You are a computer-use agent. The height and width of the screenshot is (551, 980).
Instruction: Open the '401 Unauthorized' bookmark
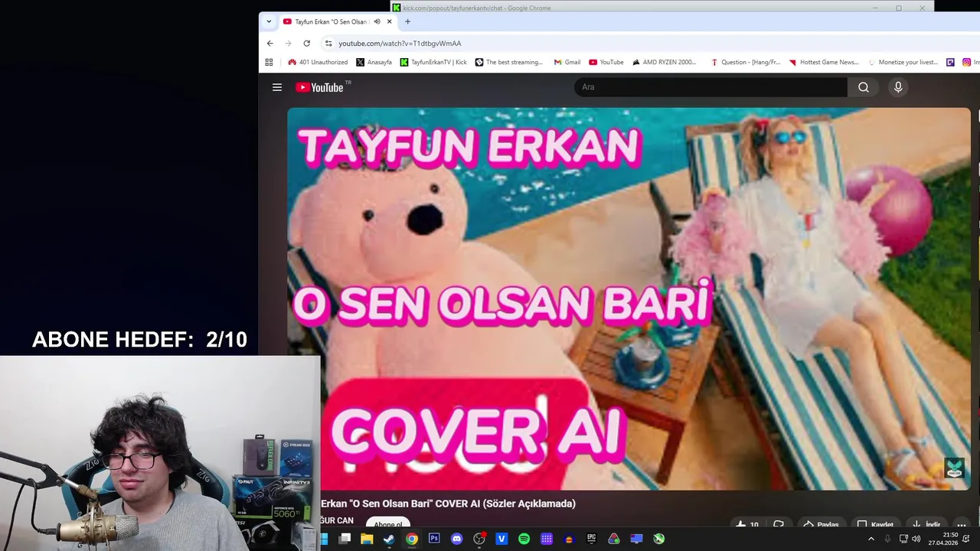[318, 62]
